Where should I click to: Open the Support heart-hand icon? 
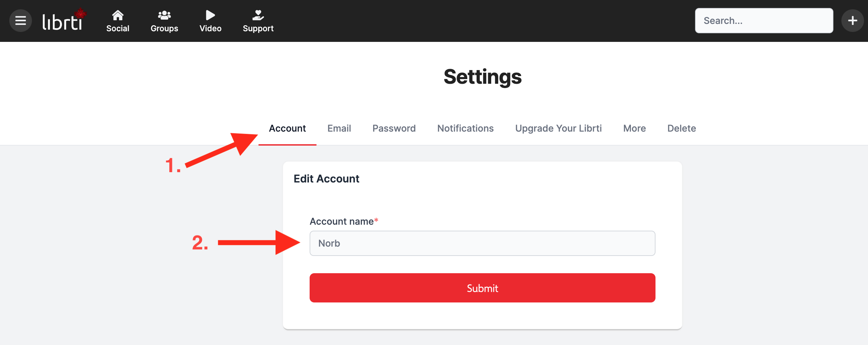coord(258,15)
